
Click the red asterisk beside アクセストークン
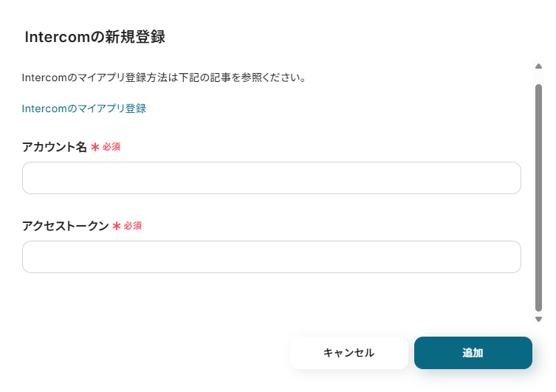click(117, 226)
